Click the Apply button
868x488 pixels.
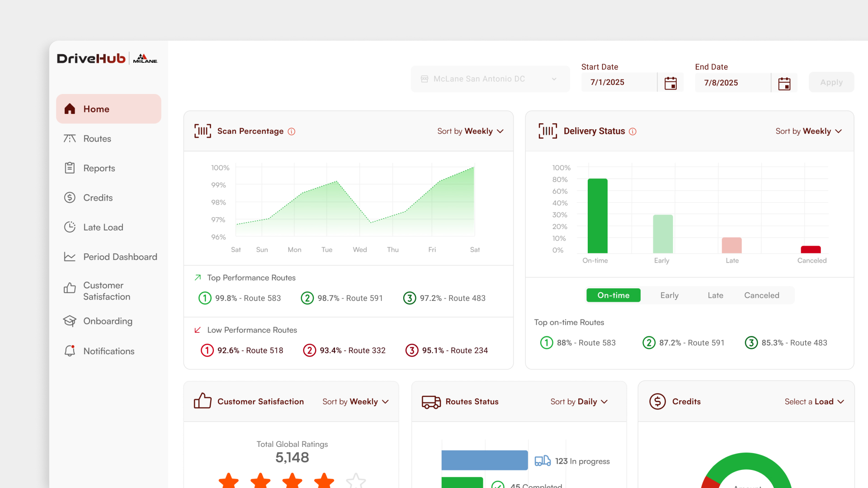[831, 82]
